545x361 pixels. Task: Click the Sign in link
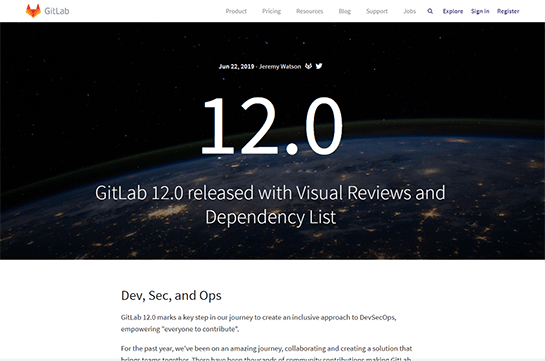coord(480,11)
